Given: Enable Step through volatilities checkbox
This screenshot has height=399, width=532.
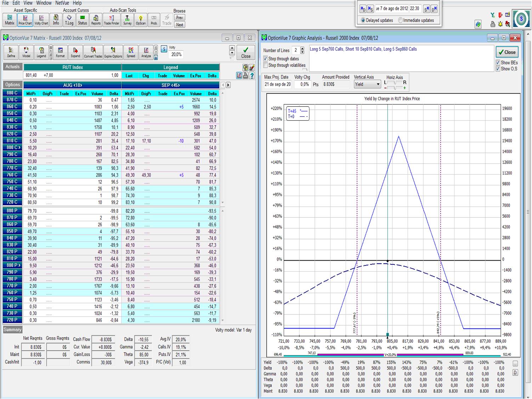Looking at the screenshot, I should (266, 65).
